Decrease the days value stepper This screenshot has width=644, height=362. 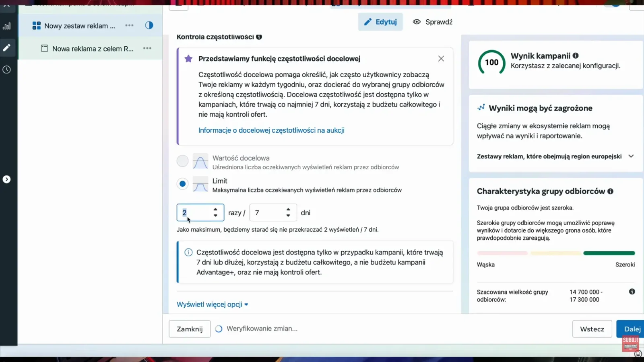tap(288, 216)
